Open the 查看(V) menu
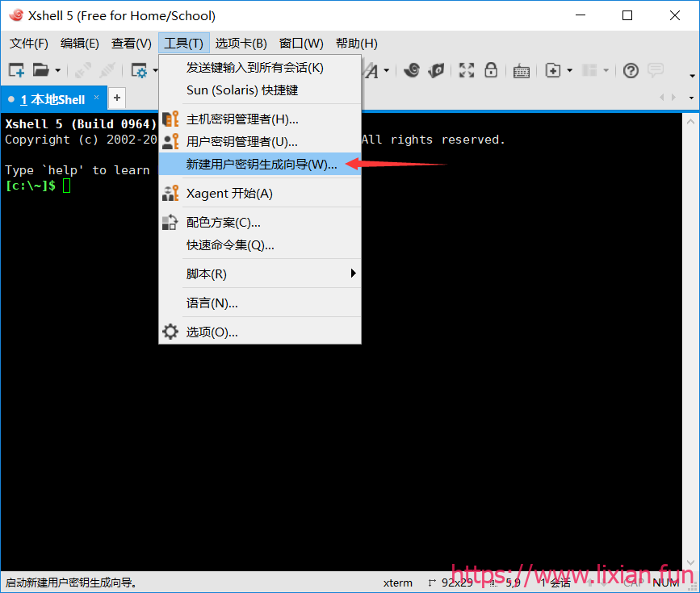The height and width of the screenshot is (593, 700). click(132, 44)
